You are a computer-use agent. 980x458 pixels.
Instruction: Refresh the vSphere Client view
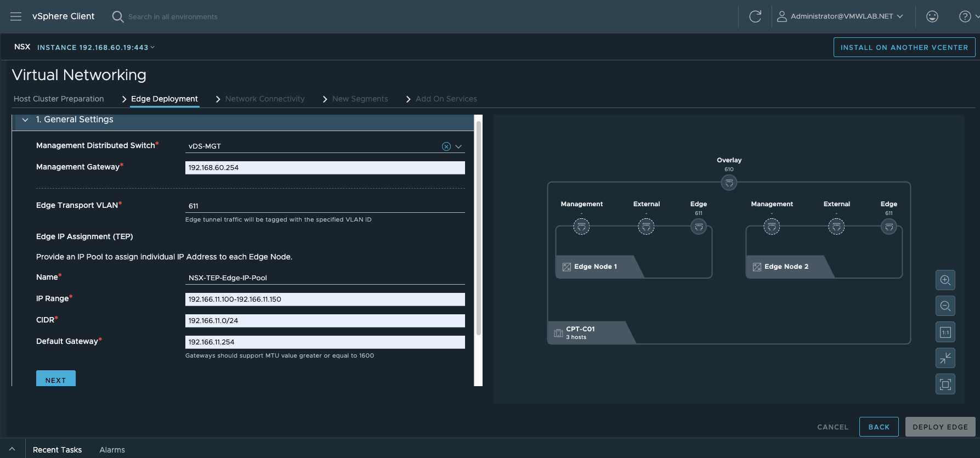(x=755, y=16)
